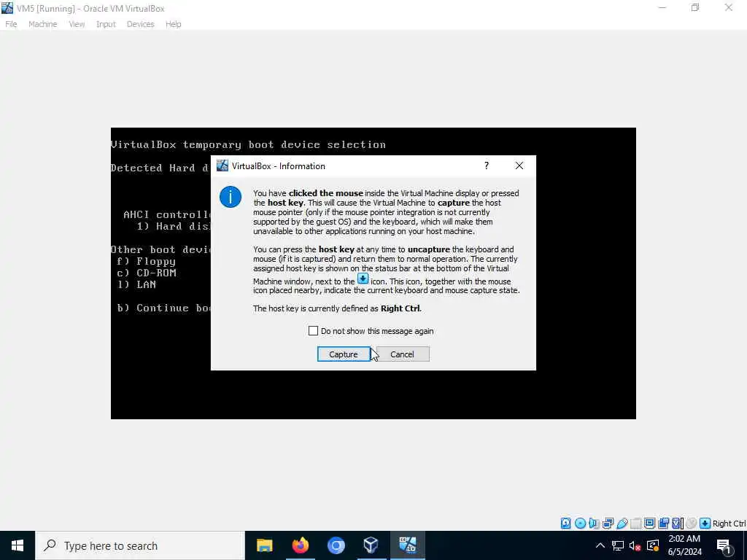Open File Explorer from the taskbar
Screen dimensions: 747x560
(264, 545)
